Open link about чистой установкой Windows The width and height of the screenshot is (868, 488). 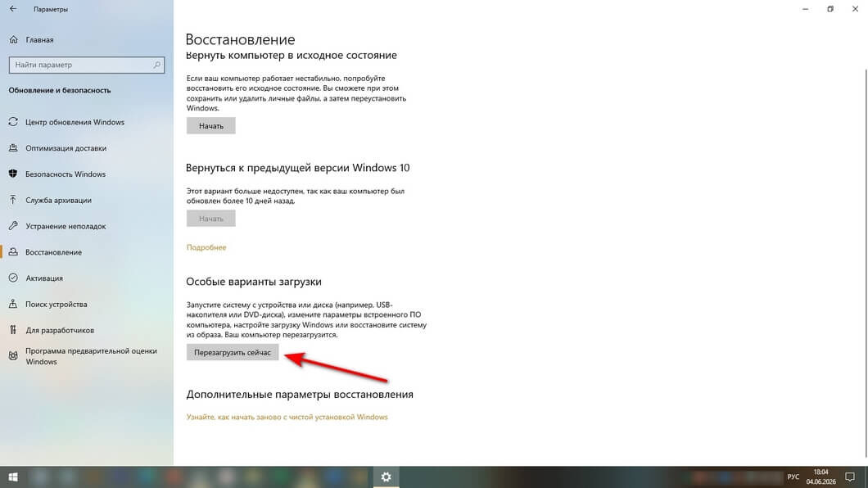point(287,417)
